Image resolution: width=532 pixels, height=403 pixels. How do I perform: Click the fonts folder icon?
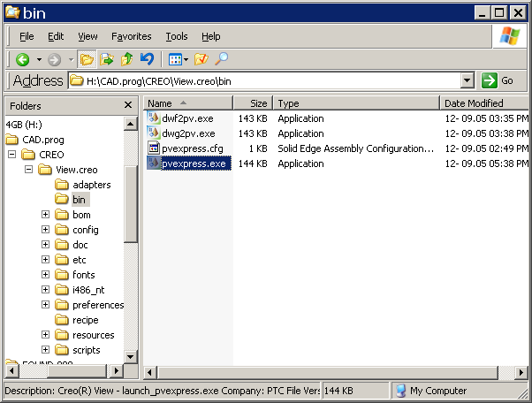pos(62,275)
